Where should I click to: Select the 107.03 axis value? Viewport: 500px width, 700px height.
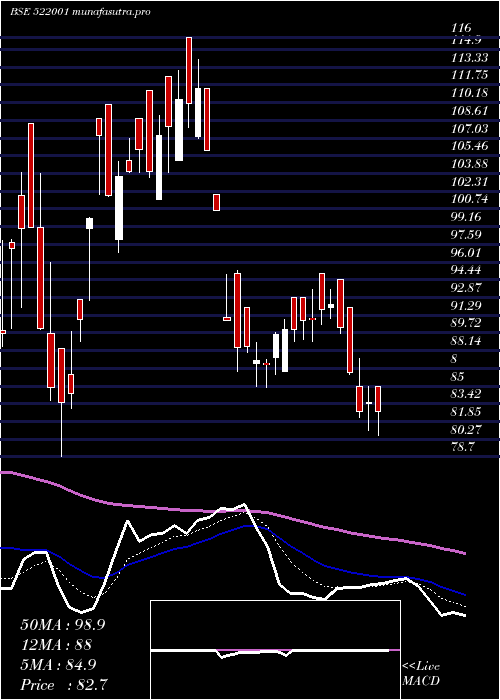pyautogui.click(x=470, y=129)
